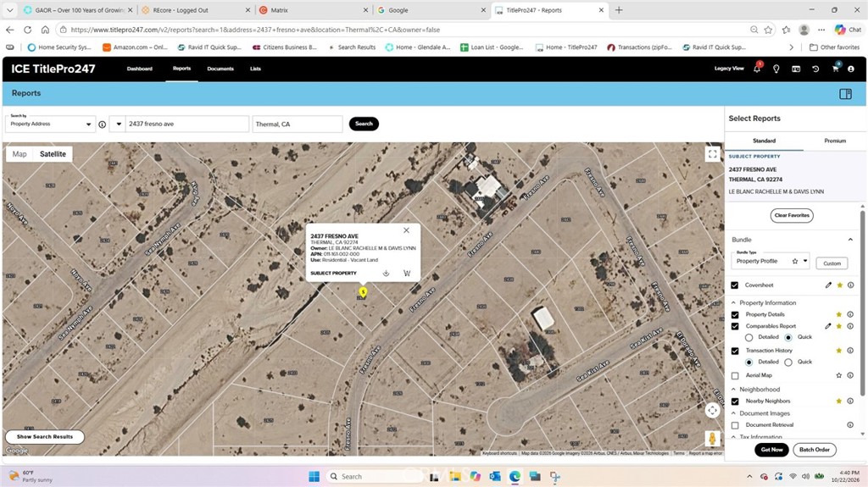This screenshot has height=487, width=868.
Task: Collapse the Property Information section
Action: pos(733,302)
